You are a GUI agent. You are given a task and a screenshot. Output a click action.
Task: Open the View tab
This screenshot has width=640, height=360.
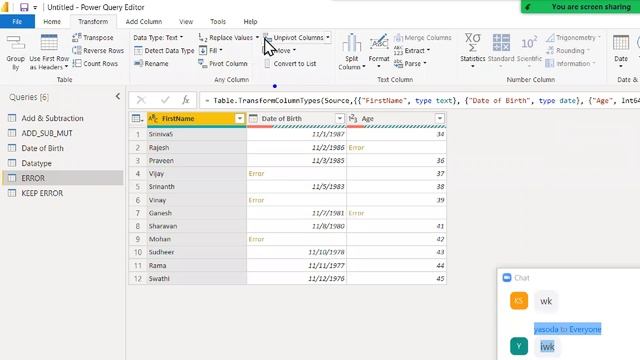[186, 22]
